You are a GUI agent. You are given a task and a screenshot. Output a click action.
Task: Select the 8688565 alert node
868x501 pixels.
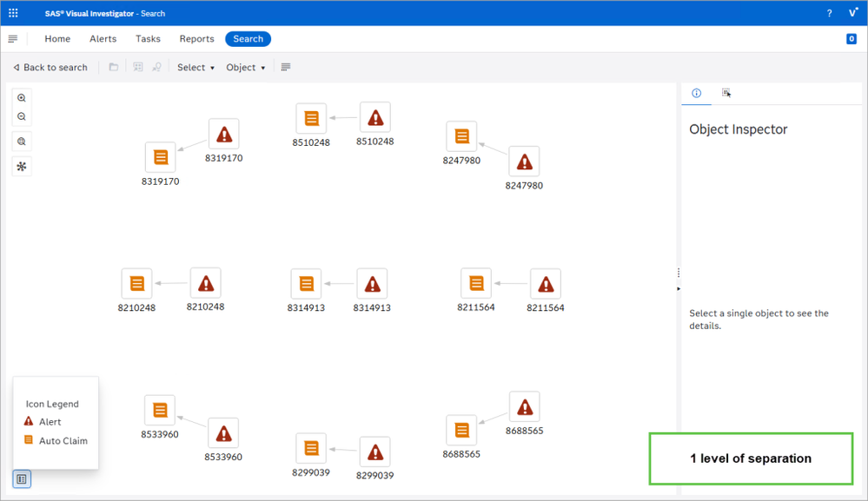524,407
